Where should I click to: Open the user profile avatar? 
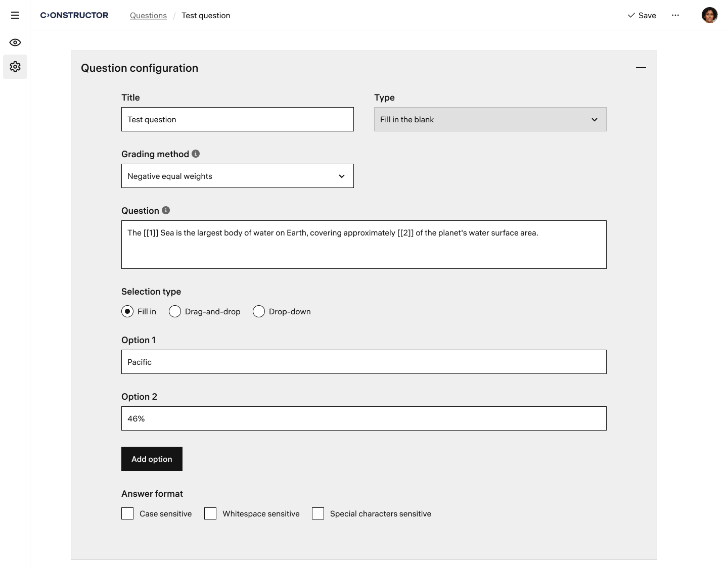click(x=709, y=15)
